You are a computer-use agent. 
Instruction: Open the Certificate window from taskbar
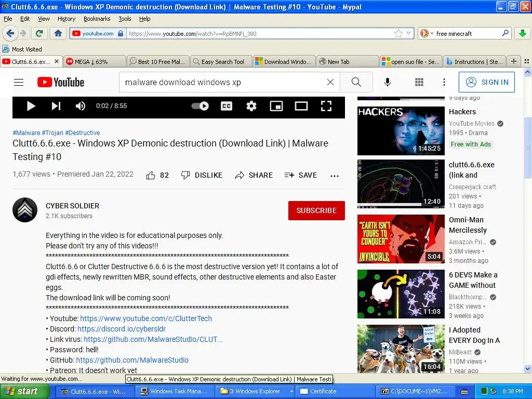coord(336,391)
